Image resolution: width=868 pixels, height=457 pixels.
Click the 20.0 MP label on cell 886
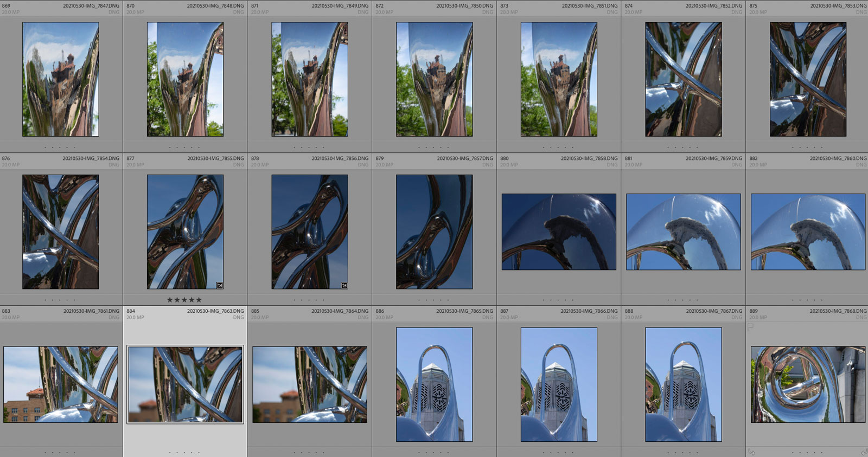point(384,318)
